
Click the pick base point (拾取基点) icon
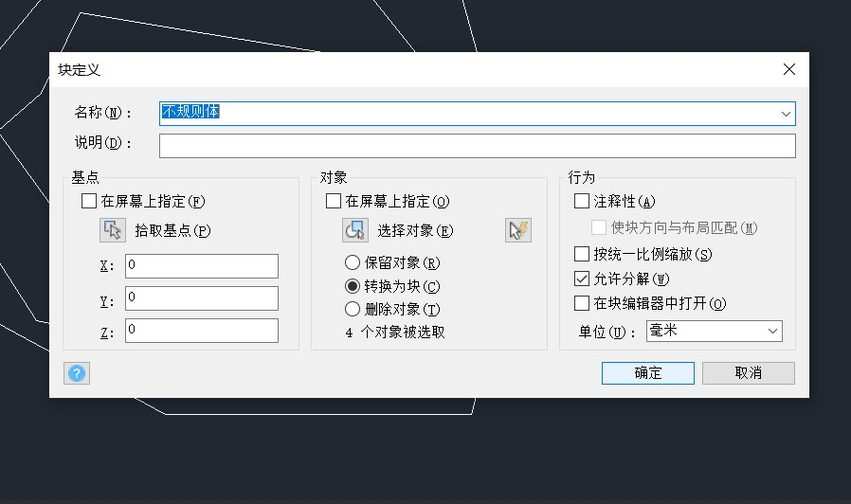pos(113,230)
